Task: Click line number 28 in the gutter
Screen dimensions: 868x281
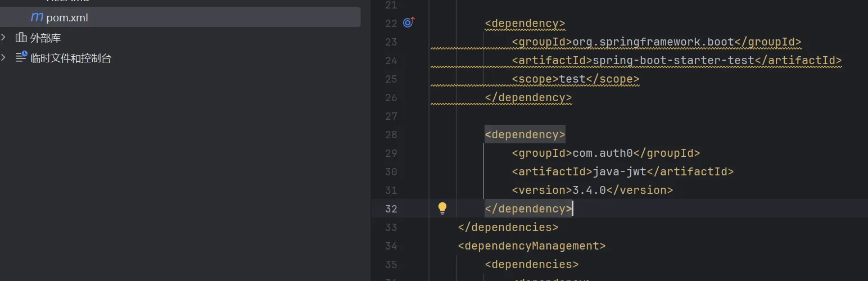Action: coord(391,135)
